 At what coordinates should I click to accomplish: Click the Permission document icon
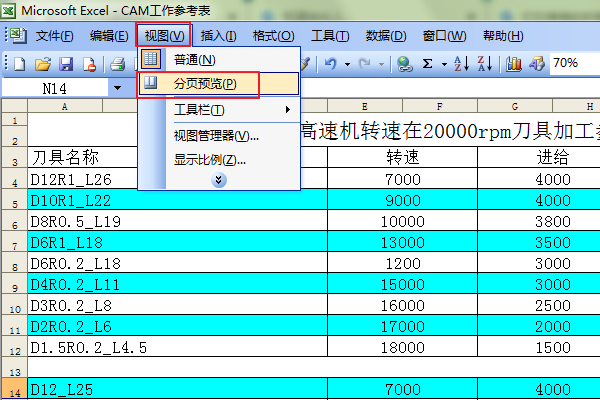(x=90, y=64)
